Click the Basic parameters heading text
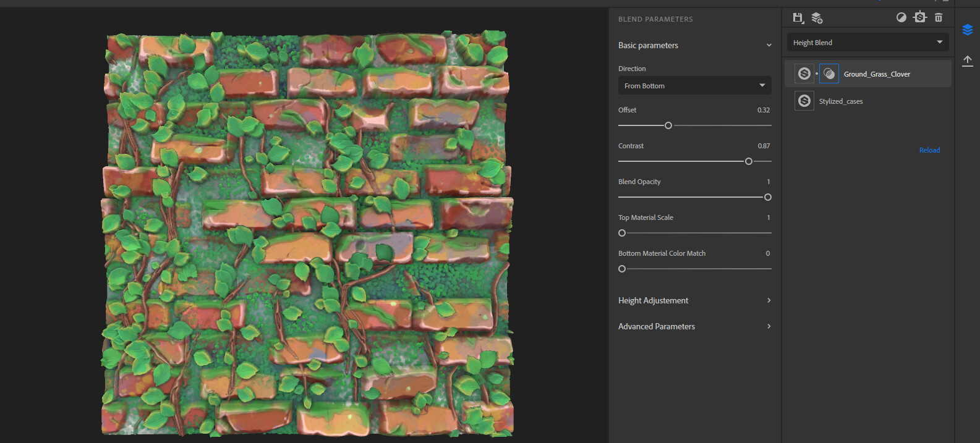 coord(648,45)
